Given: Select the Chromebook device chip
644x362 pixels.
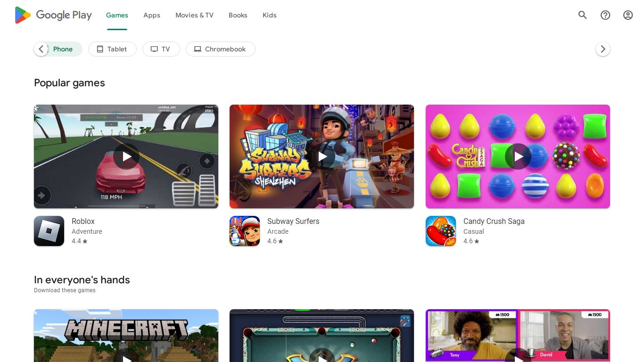Looking at the screenshot, I should [x=221, y=49].
